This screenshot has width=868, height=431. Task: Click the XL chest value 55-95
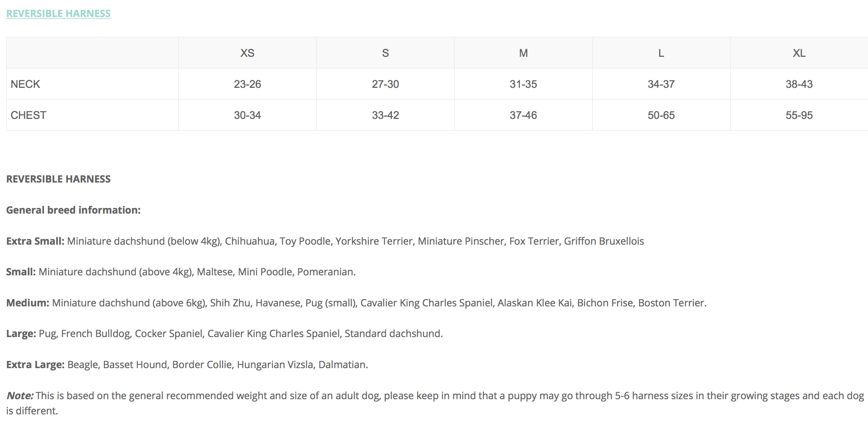pos(799,115)
